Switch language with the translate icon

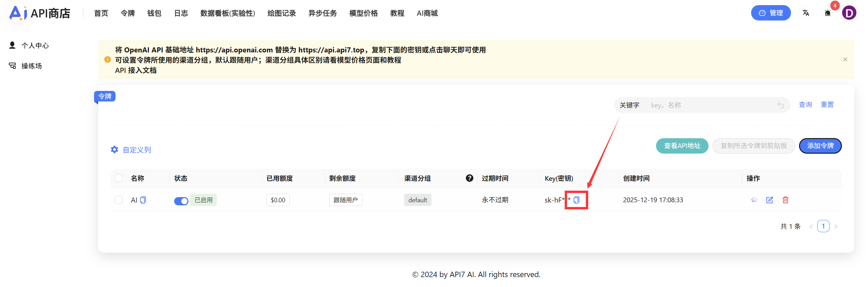click(806, 13)
